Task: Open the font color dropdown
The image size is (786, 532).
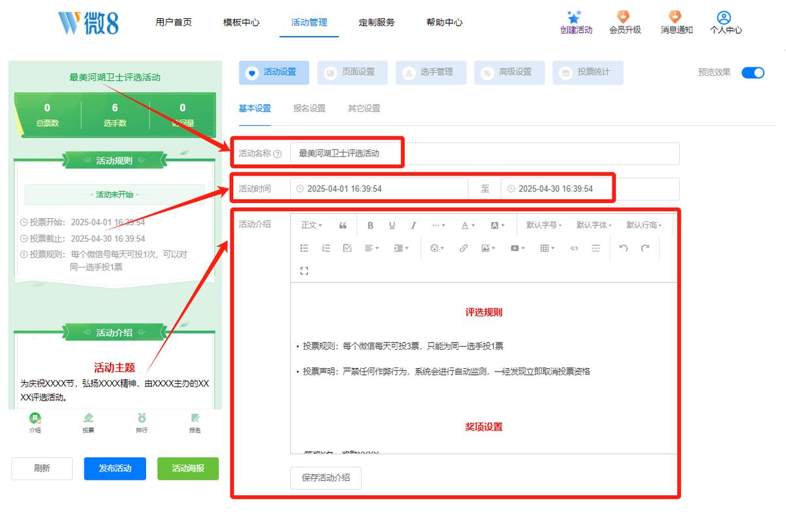Action: pyautogui.click(x=468, y=225)
